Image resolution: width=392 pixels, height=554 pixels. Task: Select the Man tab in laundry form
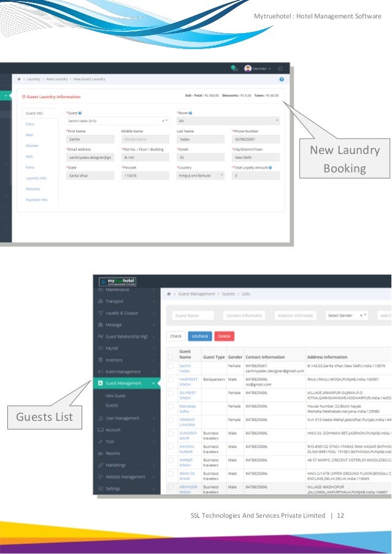29,135
